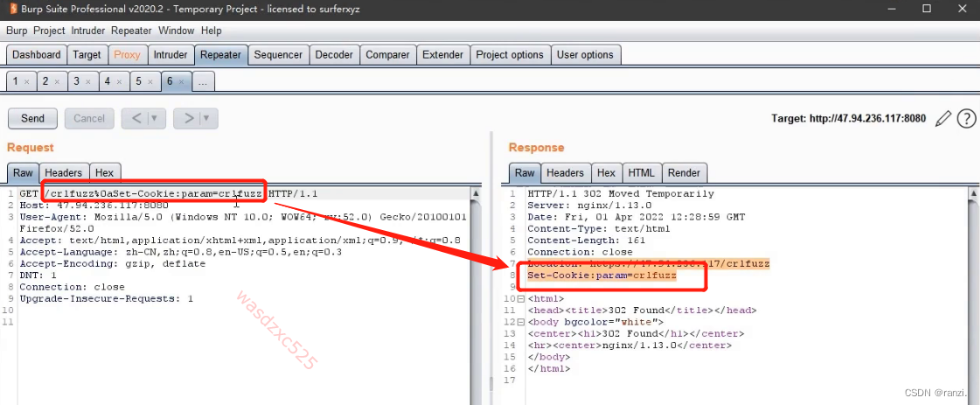Close Repeater tab 1 with its x
This screenshot has width=980, height=405.
pyautogui.click(x=26, y=82)
